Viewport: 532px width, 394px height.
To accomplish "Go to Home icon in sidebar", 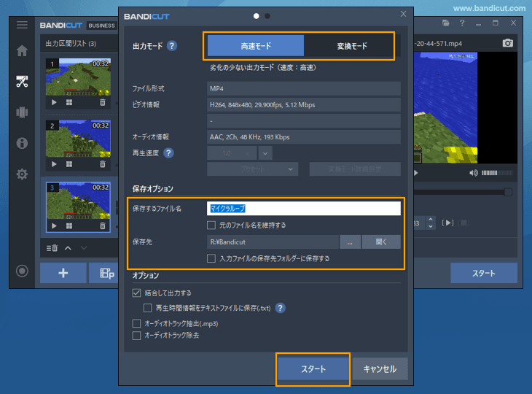I will point(22,50).
